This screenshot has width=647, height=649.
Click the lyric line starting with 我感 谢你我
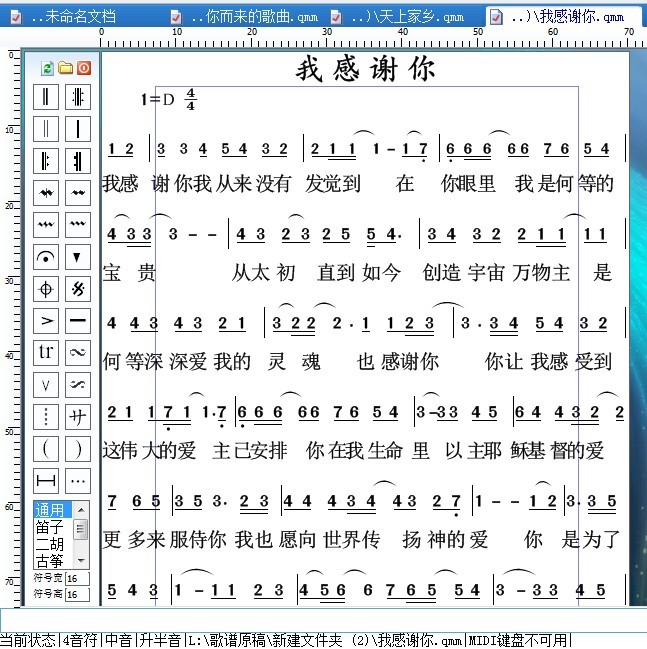358,184
